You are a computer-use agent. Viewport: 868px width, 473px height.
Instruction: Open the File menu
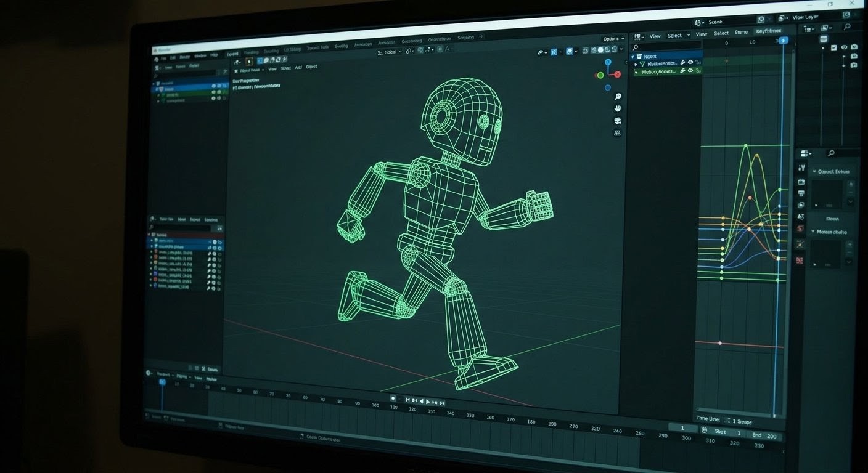click(164, 59)
